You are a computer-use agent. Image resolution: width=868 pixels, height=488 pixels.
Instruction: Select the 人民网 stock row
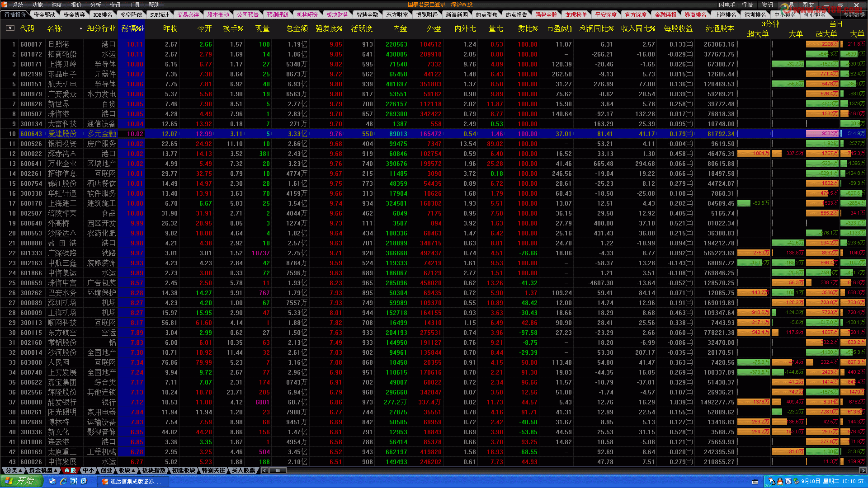click(x=434, y=362)
